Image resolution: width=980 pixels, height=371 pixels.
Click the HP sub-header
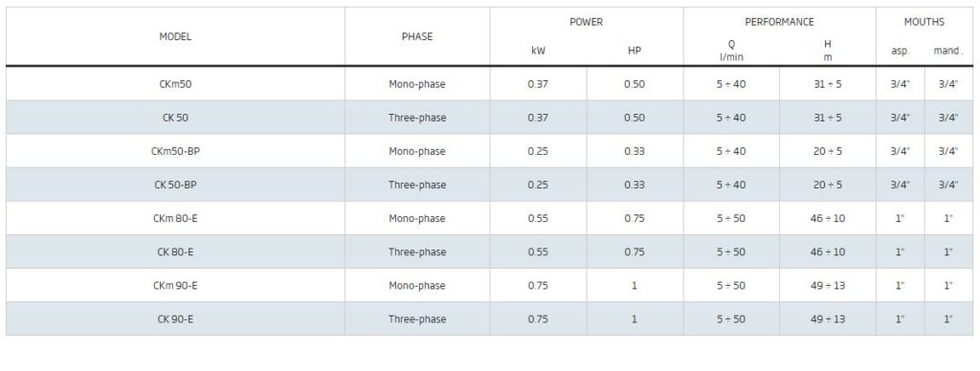pos(635,51)
